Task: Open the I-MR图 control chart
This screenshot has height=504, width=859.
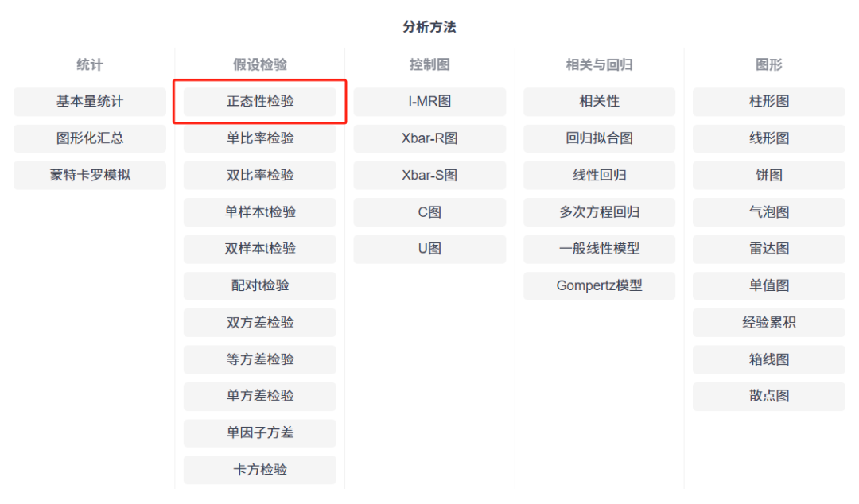Action: point(429,102)
